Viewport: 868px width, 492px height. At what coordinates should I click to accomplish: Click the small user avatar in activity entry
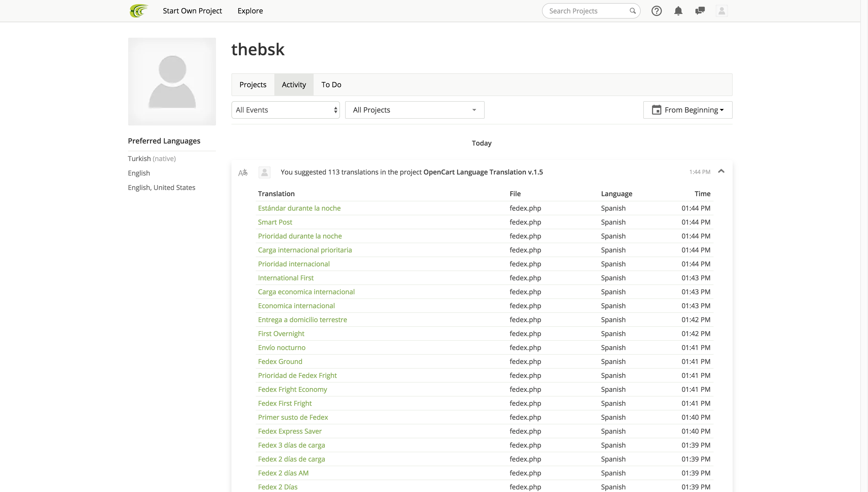(x=265, y=172)
